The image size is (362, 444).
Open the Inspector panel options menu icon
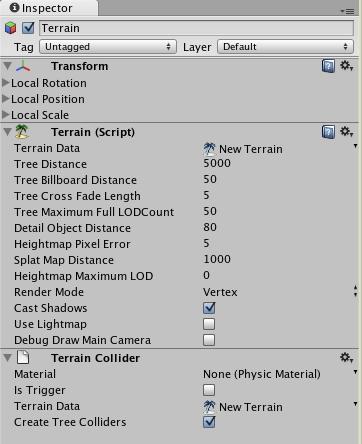point(348,11)
